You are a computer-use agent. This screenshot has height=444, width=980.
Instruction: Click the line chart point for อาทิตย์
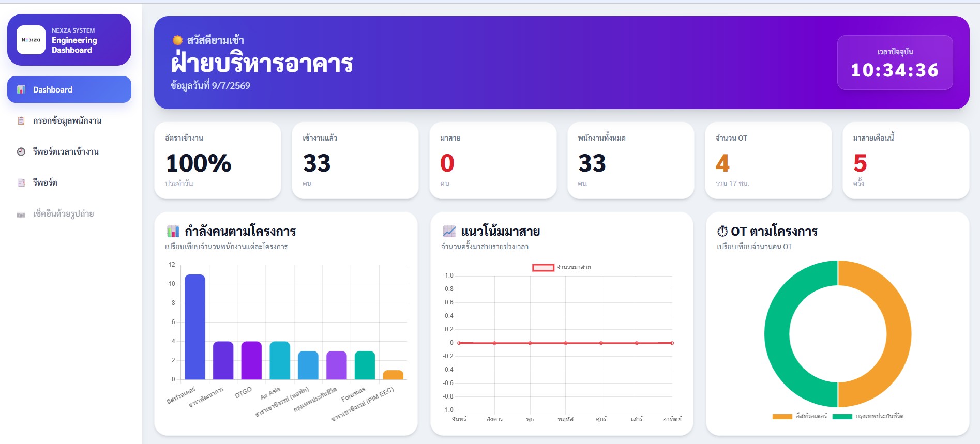click(x=672, y=343)
